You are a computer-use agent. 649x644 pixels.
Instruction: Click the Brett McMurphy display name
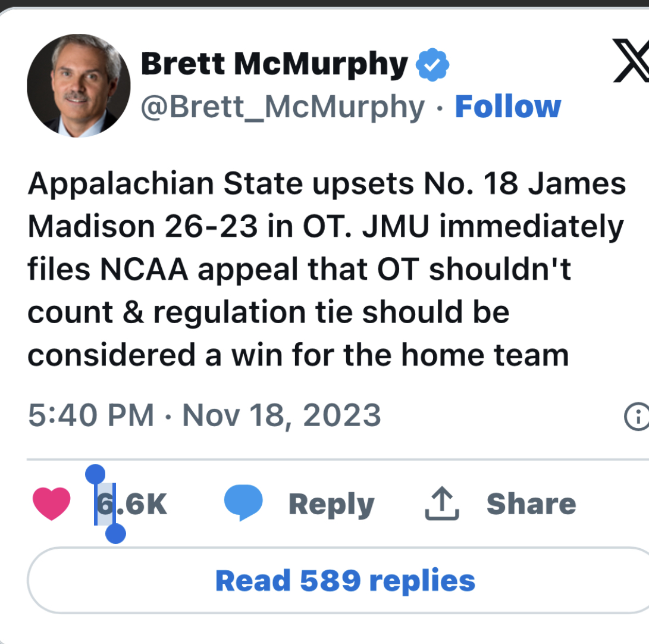[x=274, y=64]
